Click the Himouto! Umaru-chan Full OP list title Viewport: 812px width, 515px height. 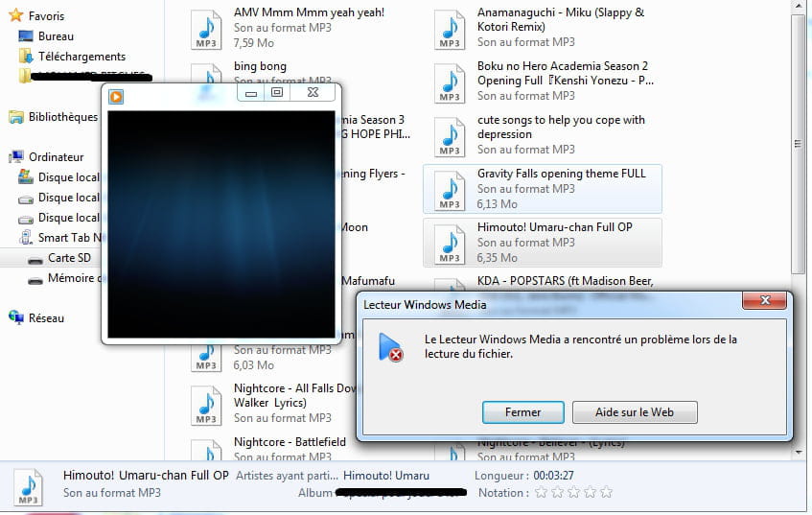coord(555,227)
